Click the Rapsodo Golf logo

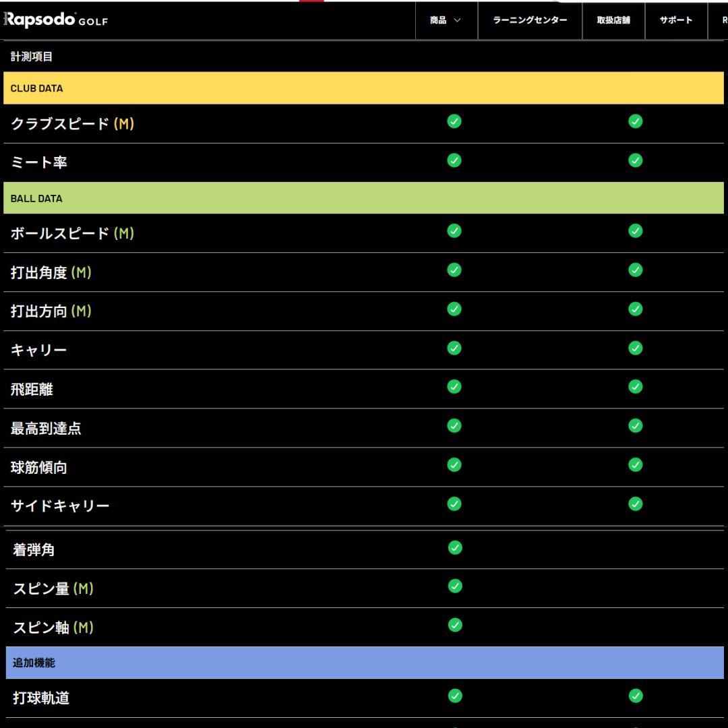(56, 20)
